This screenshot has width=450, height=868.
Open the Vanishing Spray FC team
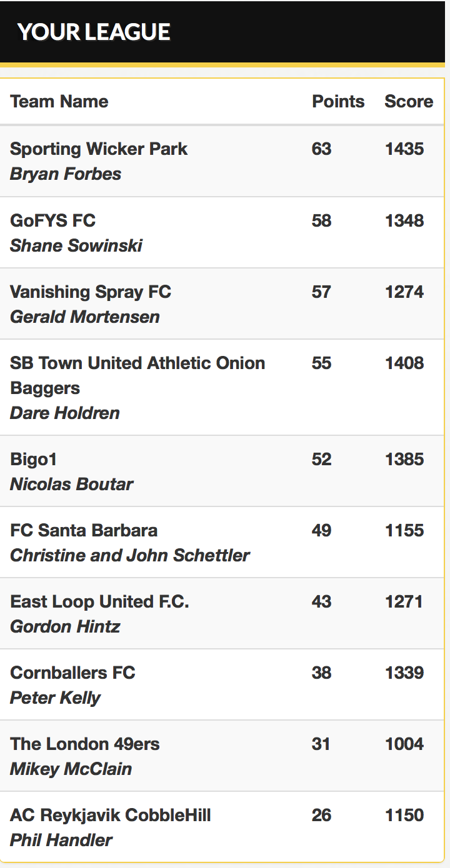point(91,292)
